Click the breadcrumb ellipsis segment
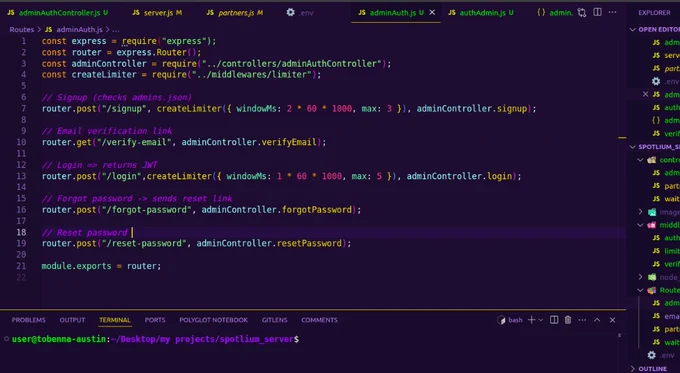The width and height of the screenshot is (680, 373). pyautogui.click(x=116, y=29)
